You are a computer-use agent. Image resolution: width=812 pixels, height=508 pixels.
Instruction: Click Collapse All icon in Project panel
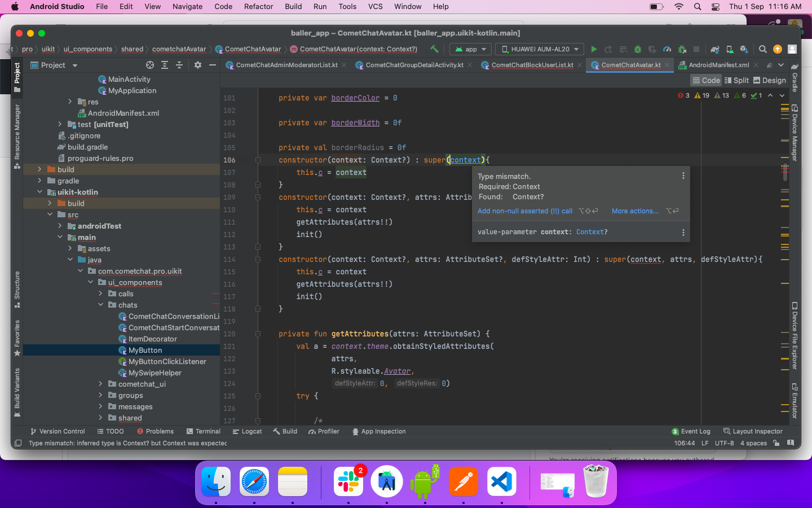coord(179,65)
